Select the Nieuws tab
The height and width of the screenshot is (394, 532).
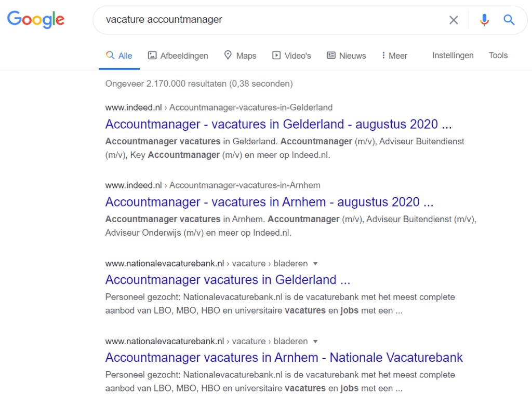tap(347, 56)
